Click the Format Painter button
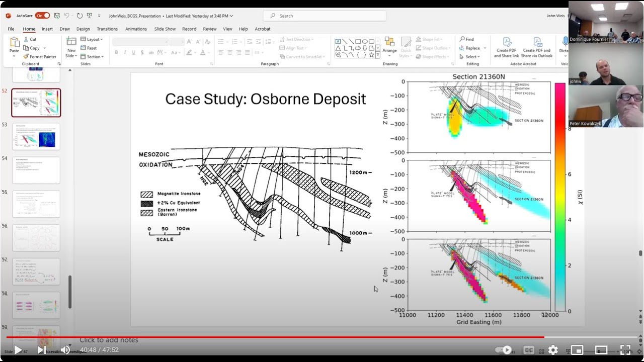Screen dimensions: 644x362 click(x=40, y=57)
